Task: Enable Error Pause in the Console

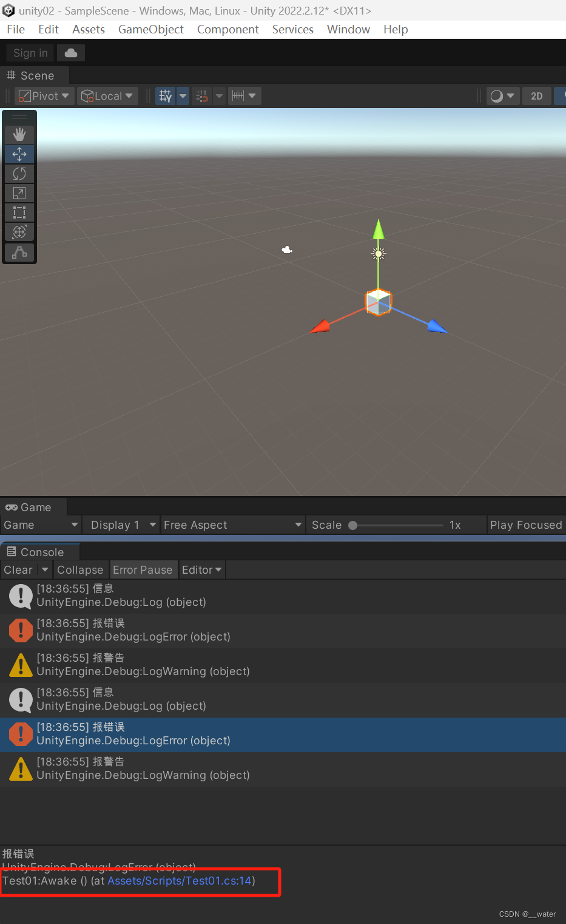Action: 143,569
